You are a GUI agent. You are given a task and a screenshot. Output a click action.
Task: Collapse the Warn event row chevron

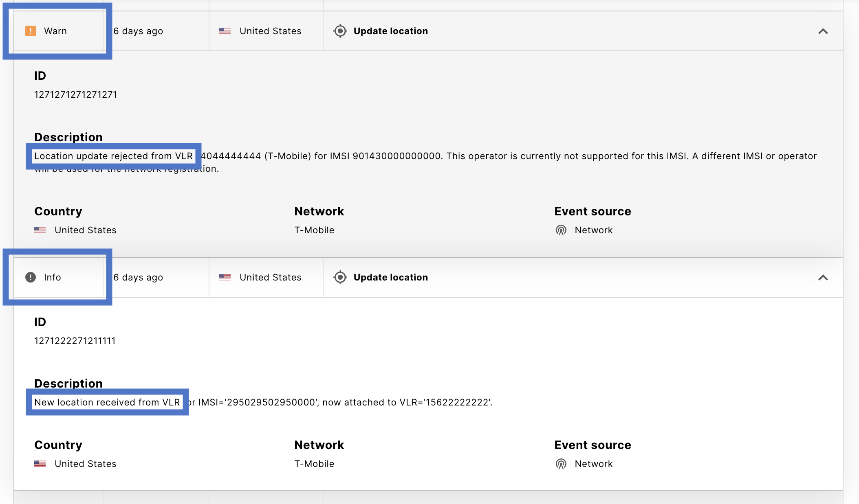point(823,31)
